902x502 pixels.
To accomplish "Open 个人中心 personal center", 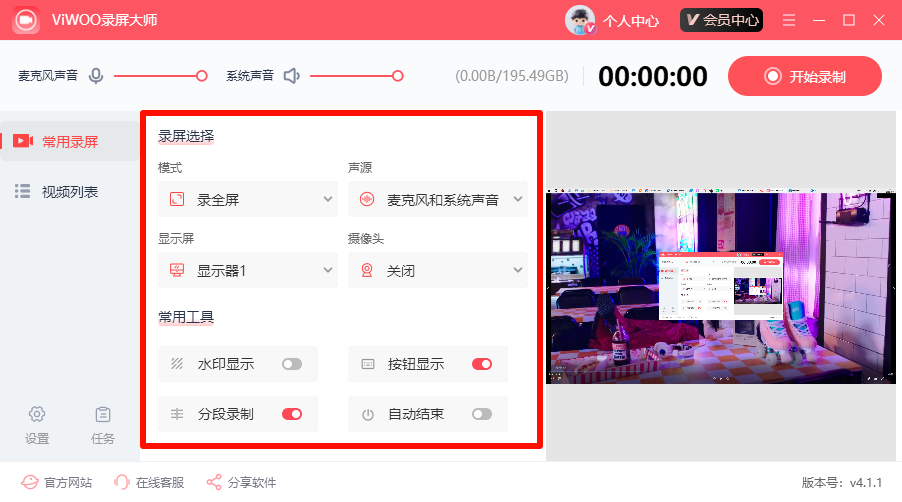I will (x=630, y=21).
